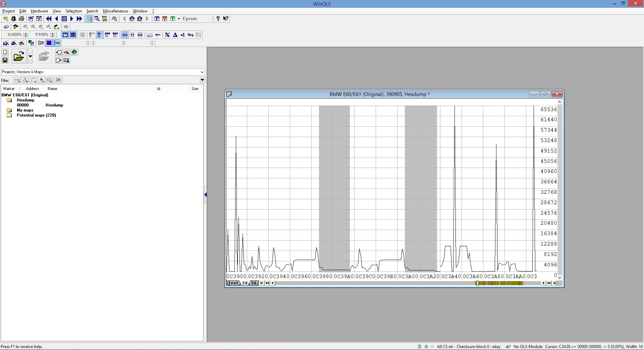Click the percent display icon
This screenshot has height=350, width=644.
[167, 35]
